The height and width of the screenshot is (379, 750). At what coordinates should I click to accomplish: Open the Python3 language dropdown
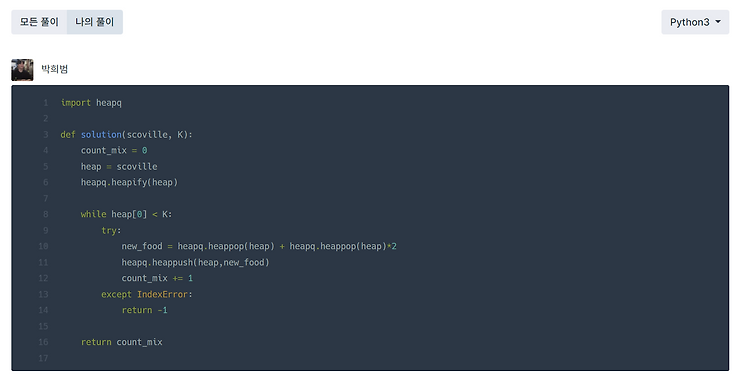click(695, 22)
